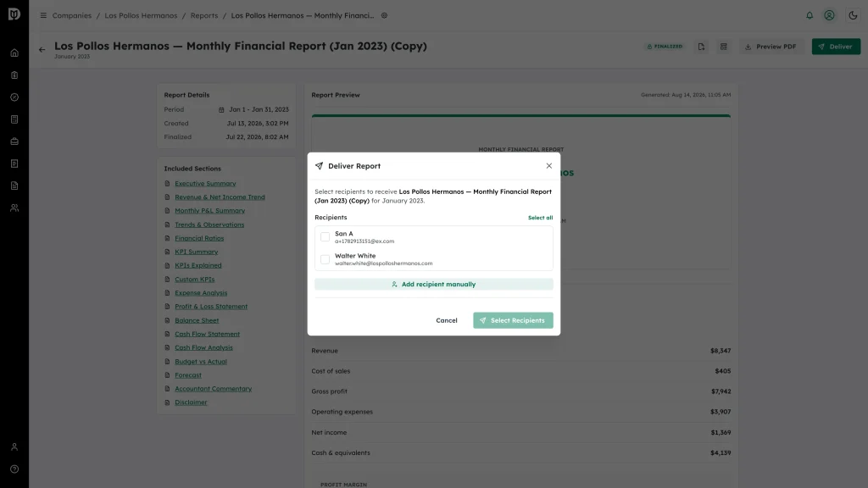The image size is (868, 488).
Task: Open KPIs Explained section link
Action: (198, 265)
